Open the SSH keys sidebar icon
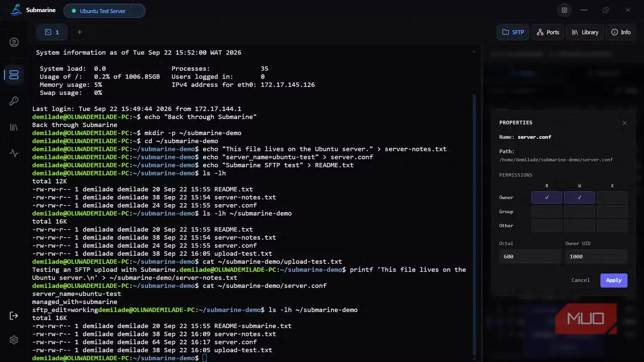Image resolution: width=644 pixels, height=362 pixels. pyautogui.click(x=14, y=101)
